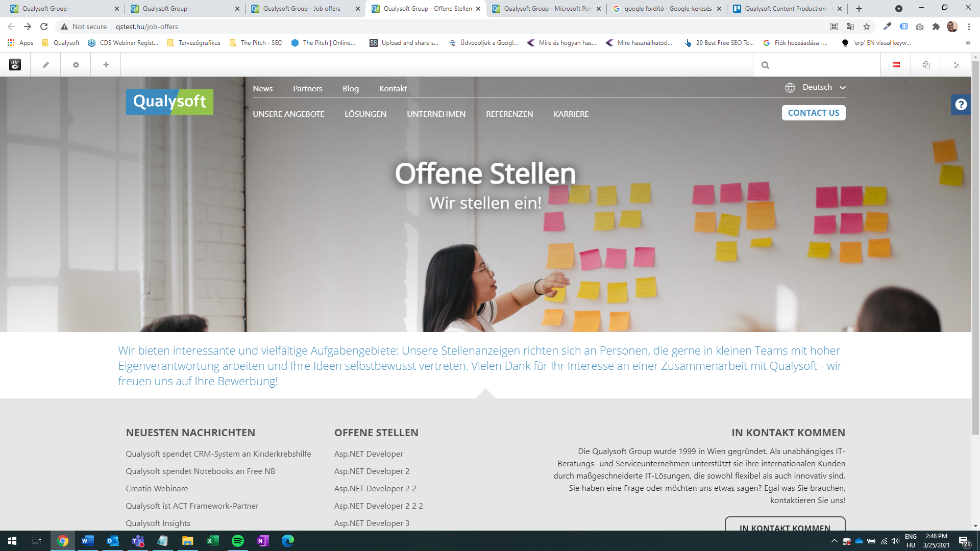Open the Asp.NET Developer 3 link
The width and height of the screenshot is (980, 551).
372,523
